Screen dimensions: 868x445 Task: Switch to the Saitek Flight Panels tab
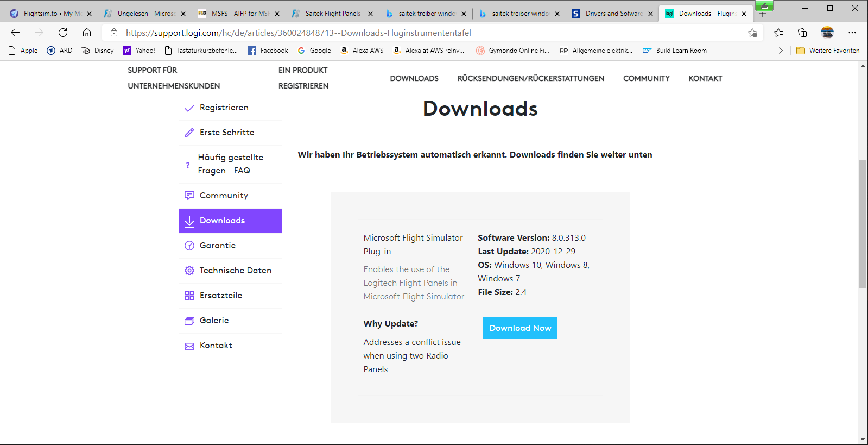[x=332, y=14]
